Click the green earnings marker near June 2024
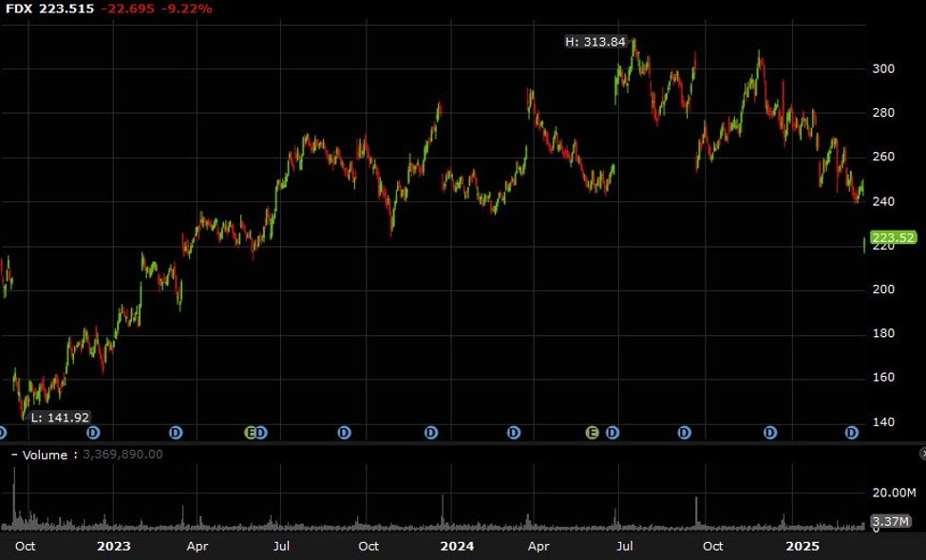926x560 pixels. pos(592,433)
